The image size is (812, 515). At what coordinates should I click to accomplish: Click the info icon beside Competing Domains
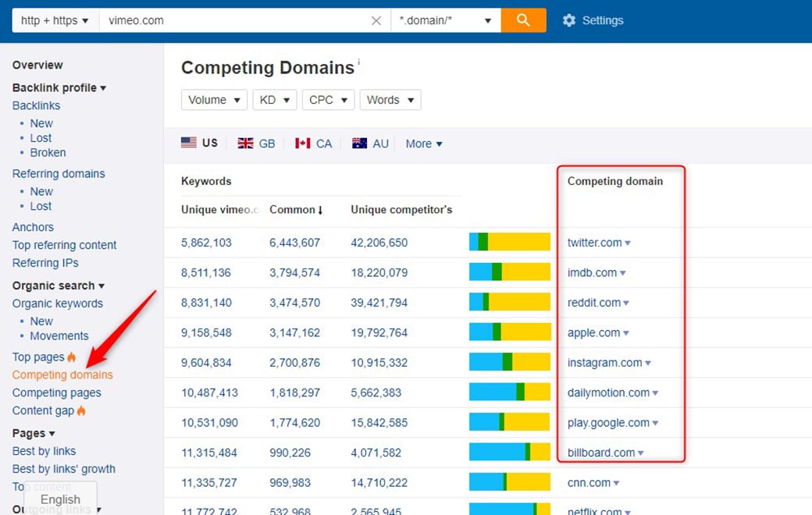(x=359, y=62)
